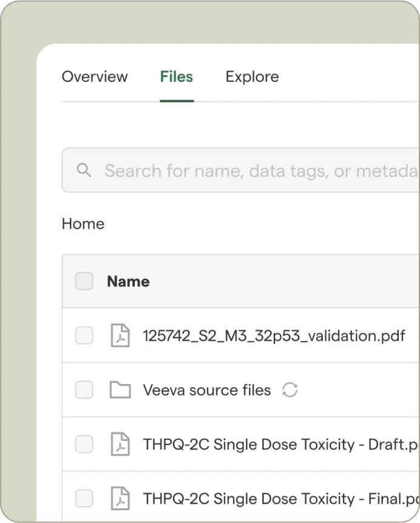Image resolution: width=420 pixels, height=523 pixels.
Task: Mark the checkbox for Single Dose Toxicity Final
Action: pos(84,499)
